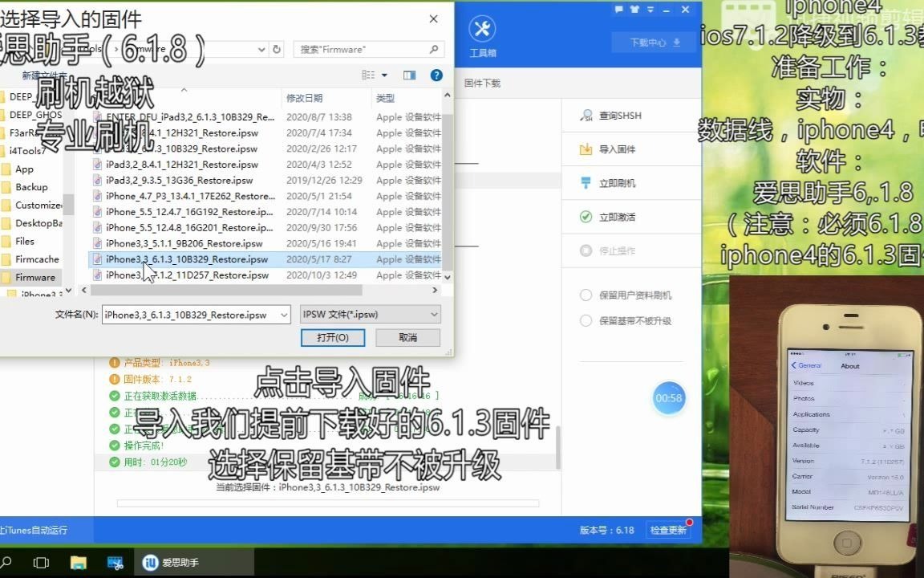Click horizontal scrollbar right arrow
The width and height of the screenshot is (924, 578).
pos(435,290)
